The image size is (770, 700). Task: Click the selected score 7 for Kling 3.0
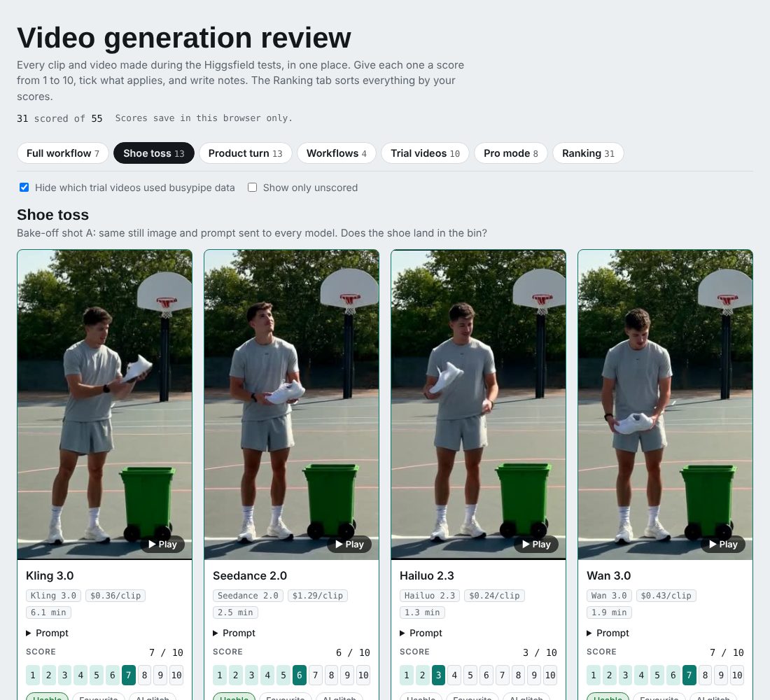pyautogui.click(x=129, y=675)
